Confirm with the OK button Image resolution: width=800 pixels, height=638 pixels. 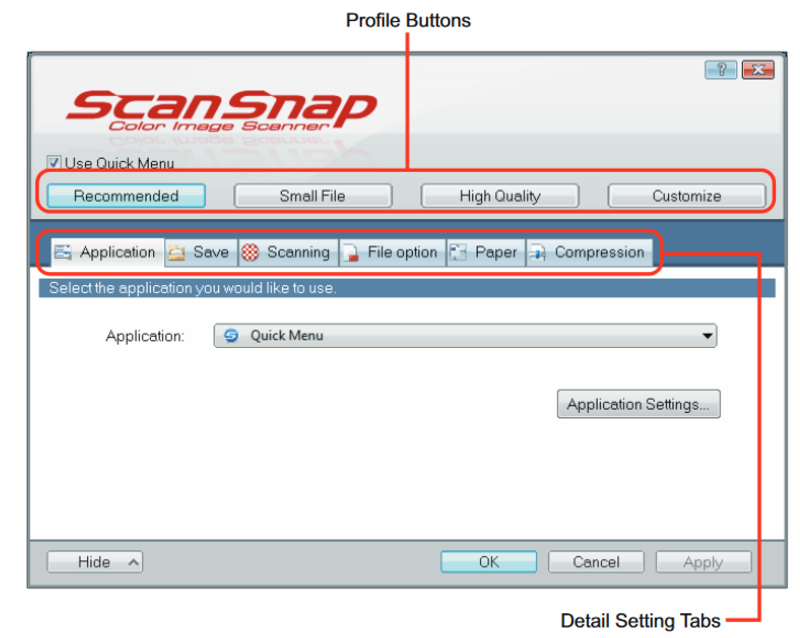(x=489, y=562)
